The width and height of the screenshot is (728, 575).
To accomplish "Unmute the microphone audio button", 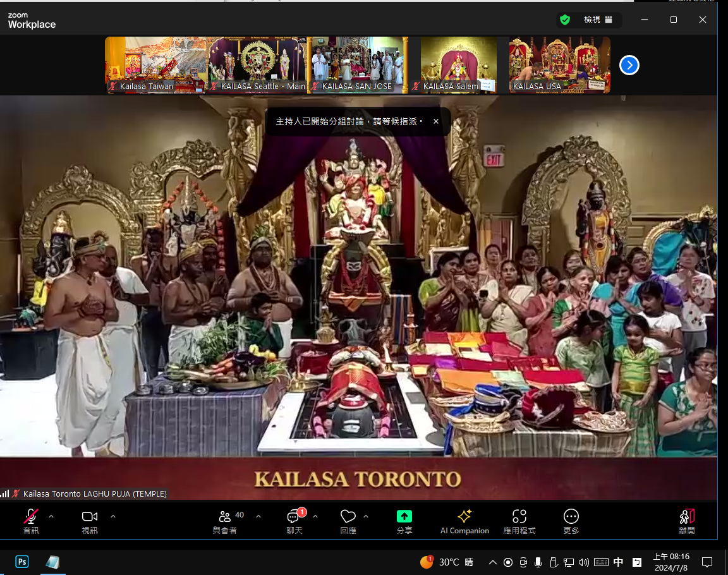I will click(x=30, y=517).
